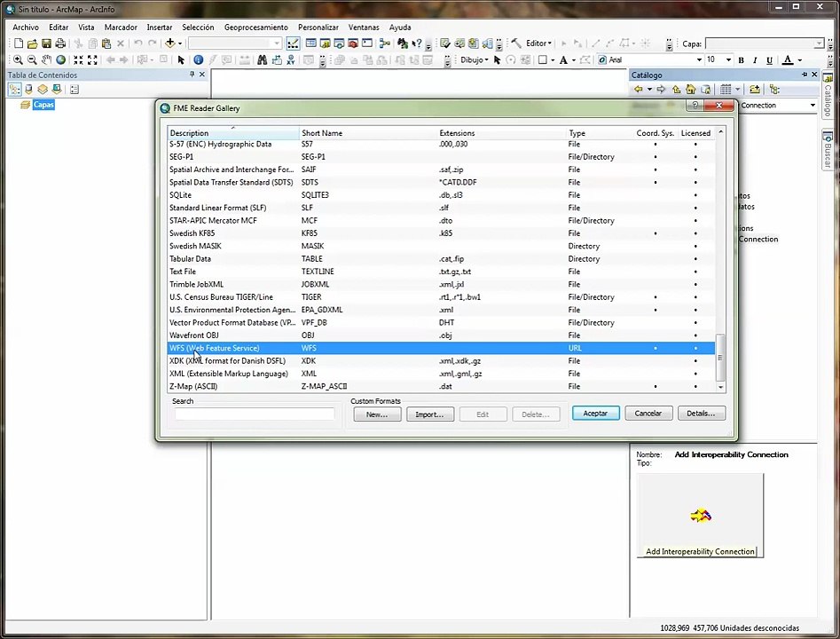
Task: Click Catalog Back arrow
Action: pyautogui.click(x=638, y=90)
